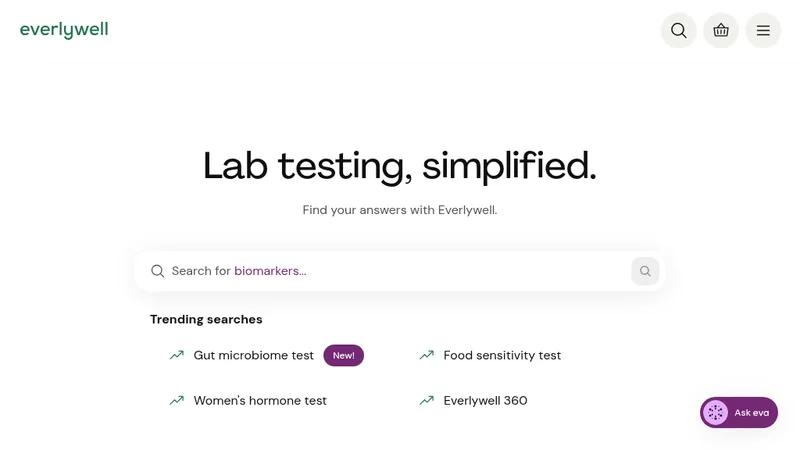
Task: Open the hamburger menu
Action: click(x=763, y=31)
